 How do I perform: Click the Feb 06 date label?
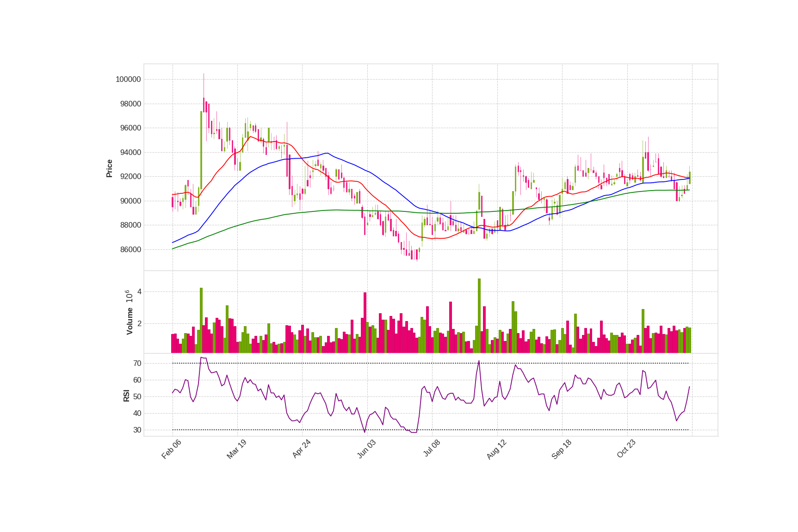point(171,449)
